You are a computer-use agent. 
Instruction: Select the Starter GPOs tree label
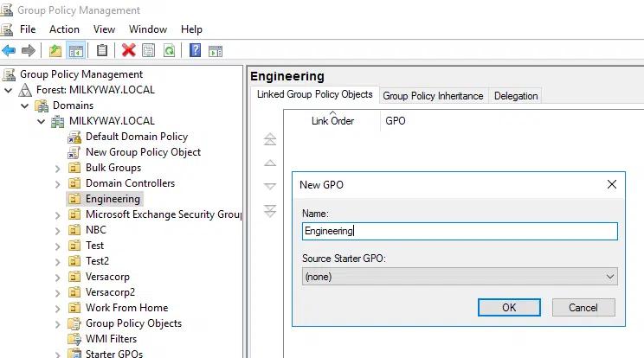pyautogui.click(x=113, y=354)
